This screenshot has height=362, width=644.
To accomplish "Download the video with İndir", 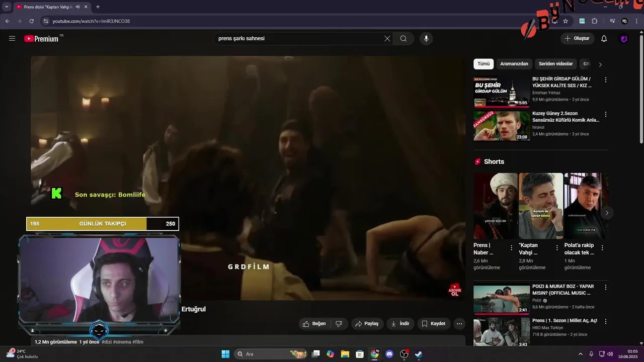I will 400,324.
